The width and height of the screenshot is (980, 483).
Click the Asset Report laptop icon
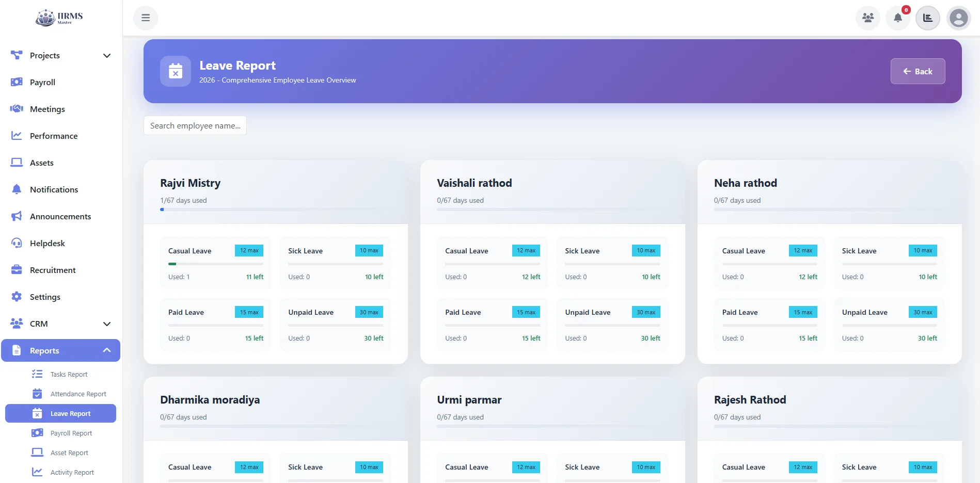click(x=37, y=453)
